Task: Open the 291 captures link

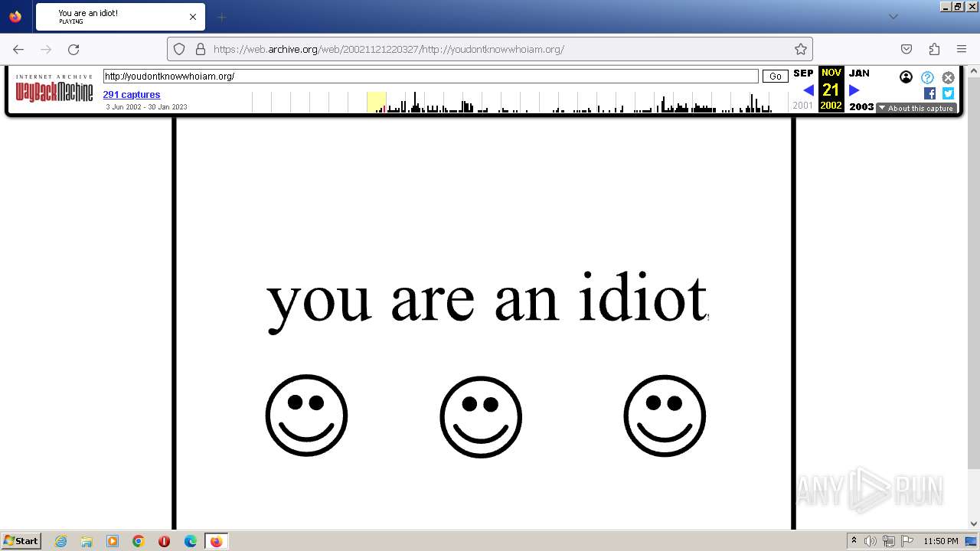Action: [x=132, y=95]
